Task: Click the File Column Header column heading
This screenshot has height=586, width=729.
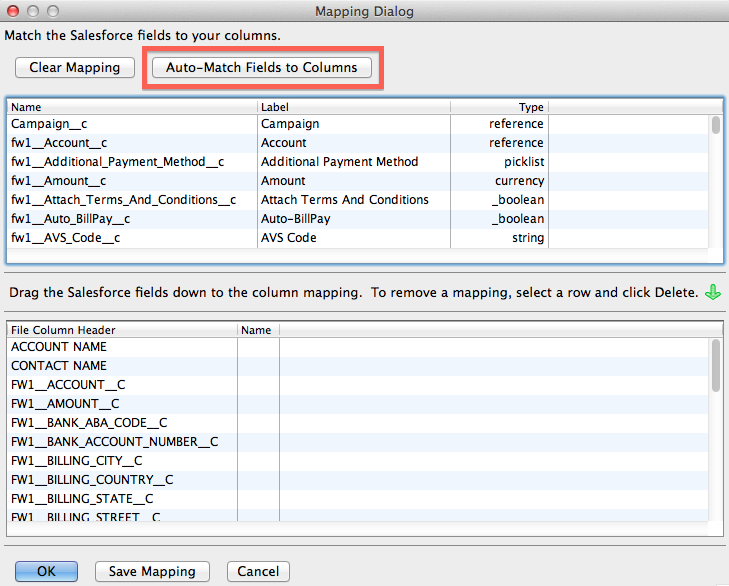Action: 122,330
